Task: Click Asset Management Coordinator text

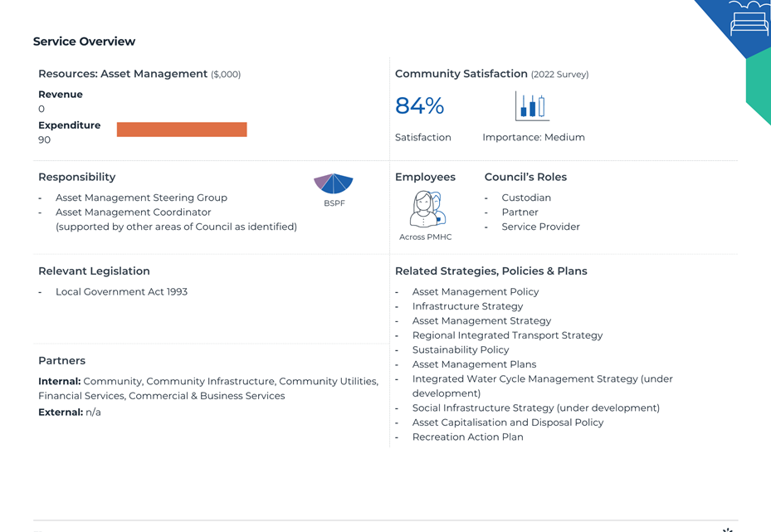Action: (x=133, y=212)
